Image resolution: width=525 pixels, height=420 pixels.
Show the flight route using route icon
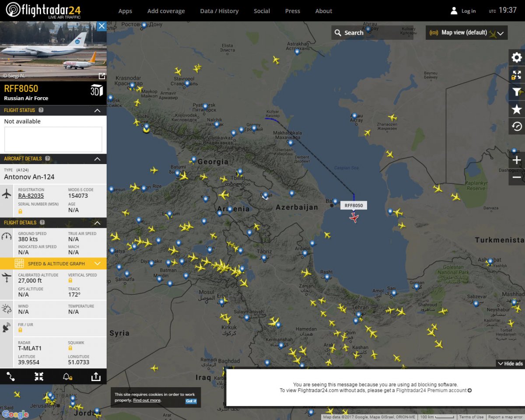tap(11, 377)
